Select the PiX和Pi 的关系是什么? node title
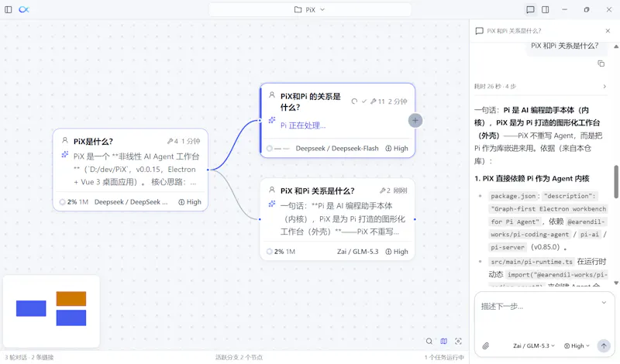620x364 pixels. tap(311, 102)
